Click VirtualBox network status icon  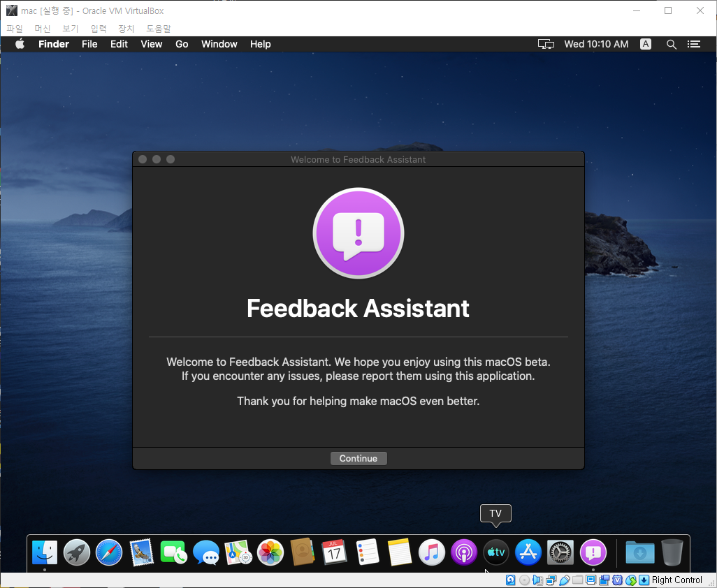551,580
